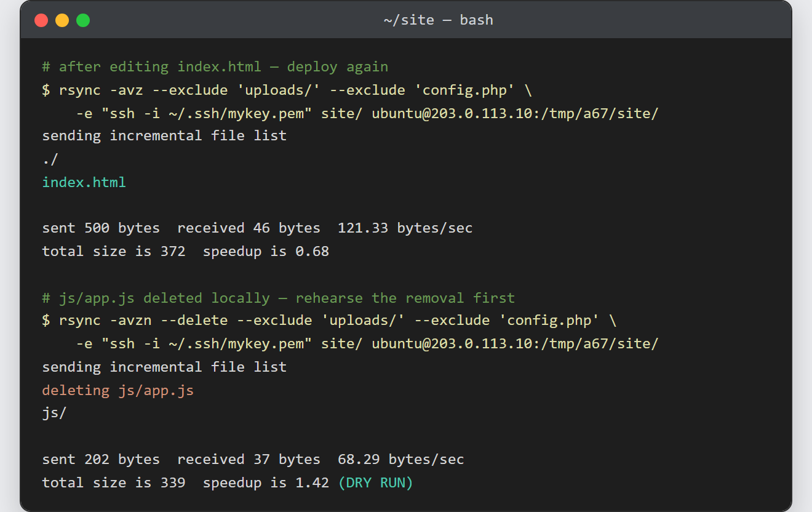The image size is (812, 512).
Task: Click the 'js/' output line
Action: [x=54, y=413]
